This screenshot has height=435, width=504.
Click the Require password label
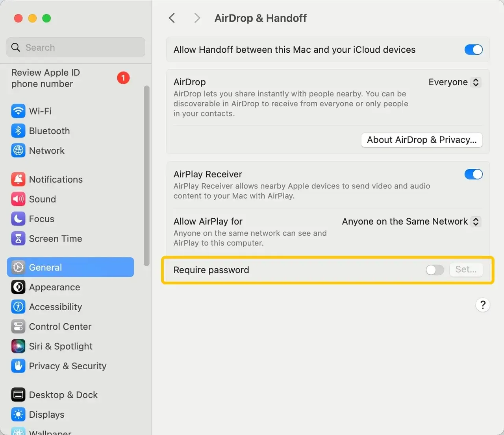(x=211, y=270)
